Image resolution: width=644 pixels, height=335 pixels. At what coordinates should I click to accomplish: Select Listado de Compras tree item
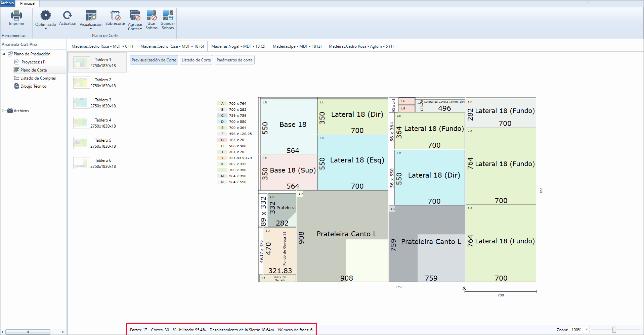38,78
